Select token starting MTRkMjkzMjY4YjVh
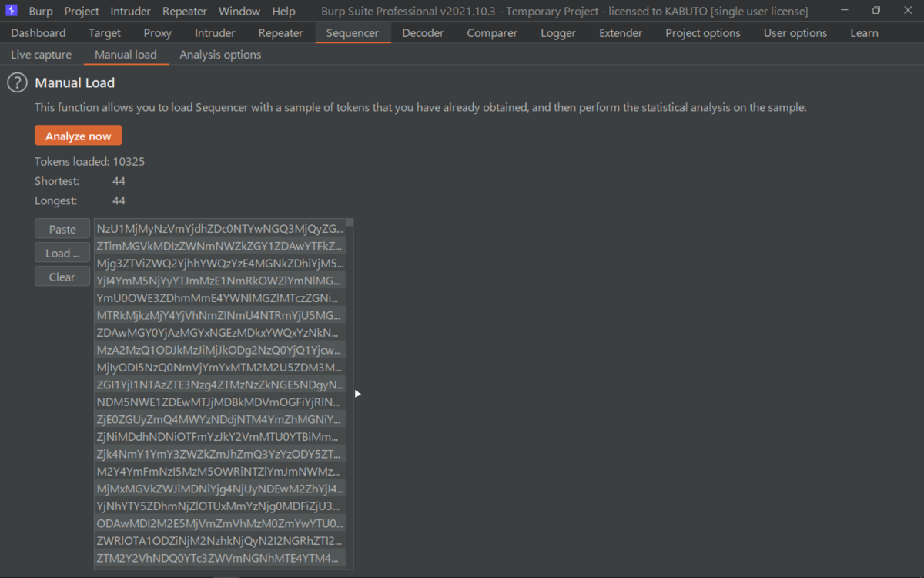 (x=220, y=315)
